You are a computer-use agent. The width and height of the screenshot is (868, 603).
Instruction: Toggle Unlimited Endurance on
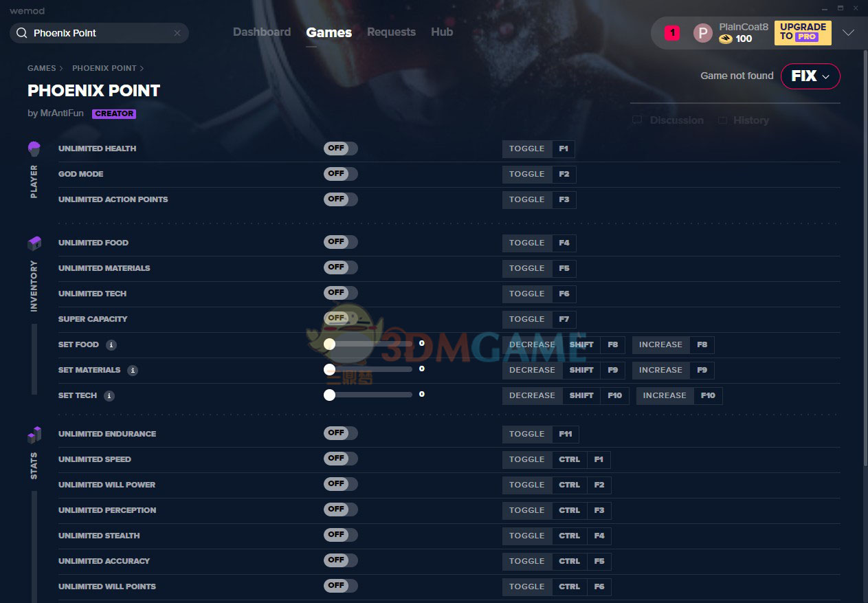[340, 433]
